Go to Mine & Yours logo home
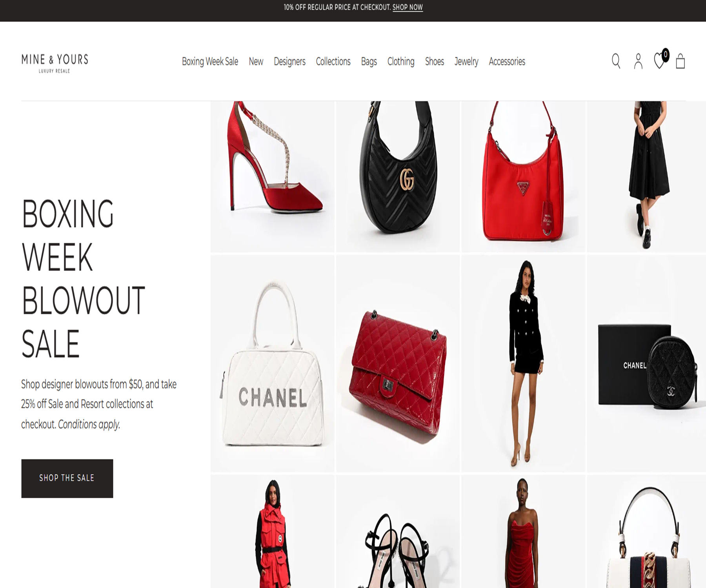 [55, 63]
